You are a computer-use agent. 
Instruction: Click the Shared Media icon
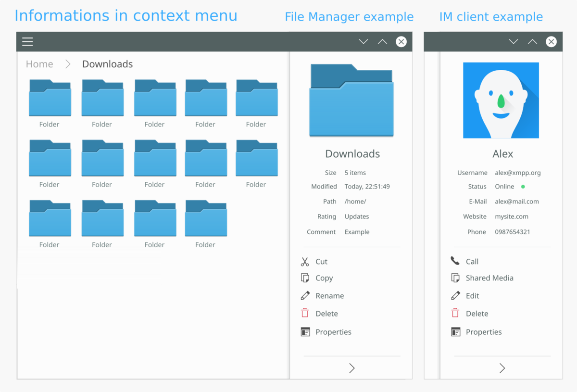point(455,278)
